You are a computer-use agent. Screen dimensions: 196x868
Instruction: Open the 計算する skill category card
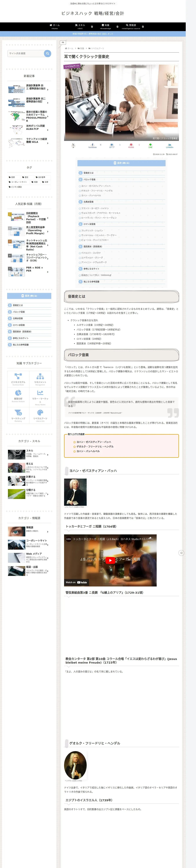point(29,481)
